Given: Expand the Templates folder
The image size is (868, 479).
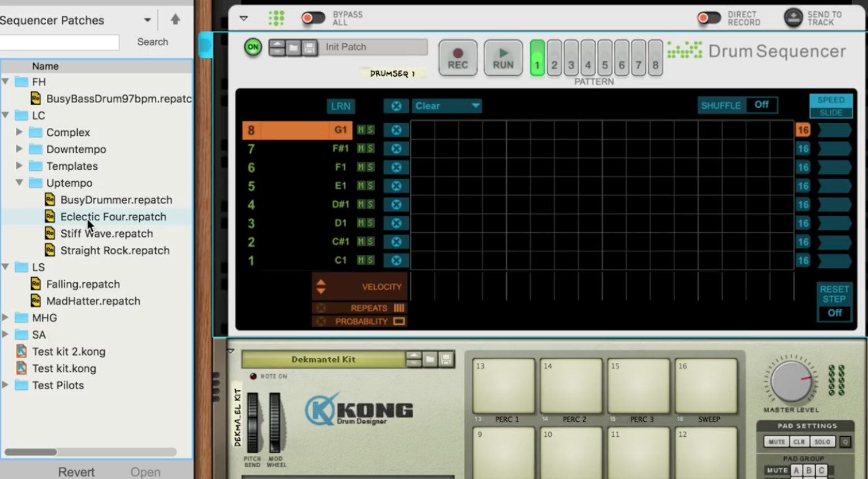Looking at the screenshot, I should click(x=19, y=166).
